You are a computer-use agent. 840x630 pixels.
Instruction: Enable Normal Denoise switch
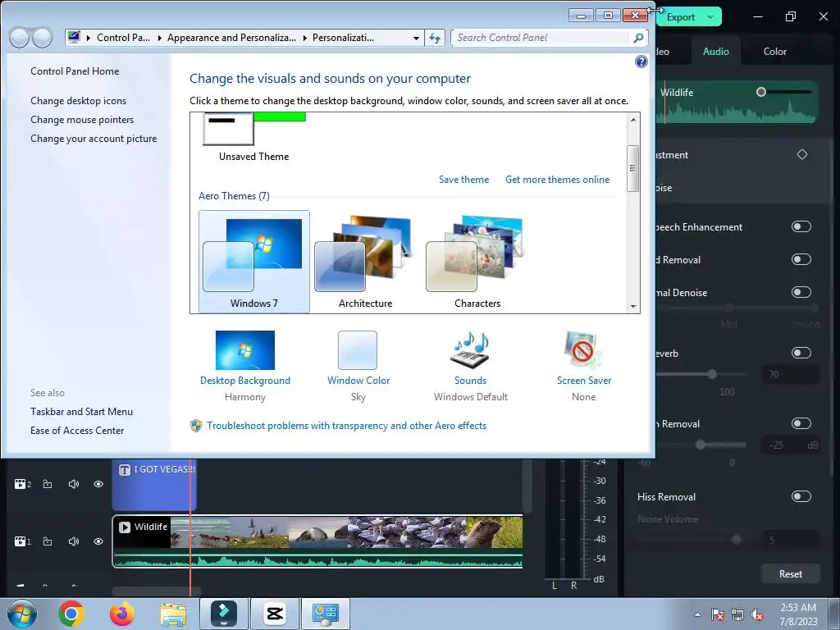(x=801, y=292)
